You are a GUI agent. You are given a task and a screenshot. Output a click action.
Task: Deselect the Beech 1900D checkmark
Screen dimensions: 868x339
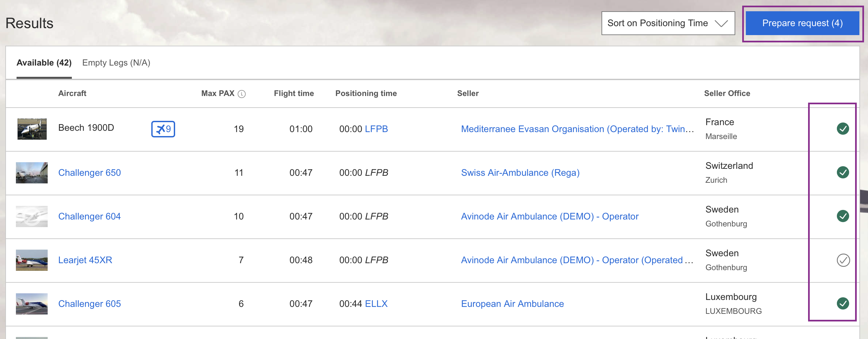pos(843,129)
